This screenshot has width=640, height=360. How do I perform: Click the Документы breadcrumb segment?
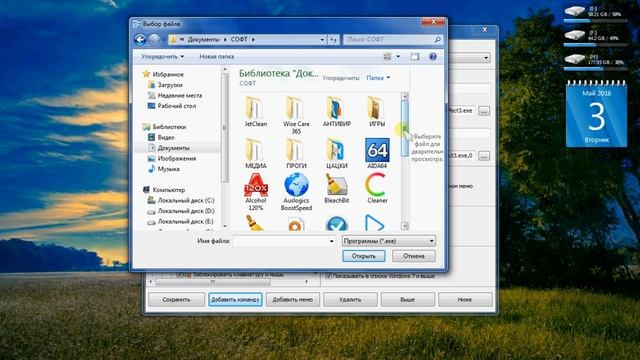coord(203,40)
